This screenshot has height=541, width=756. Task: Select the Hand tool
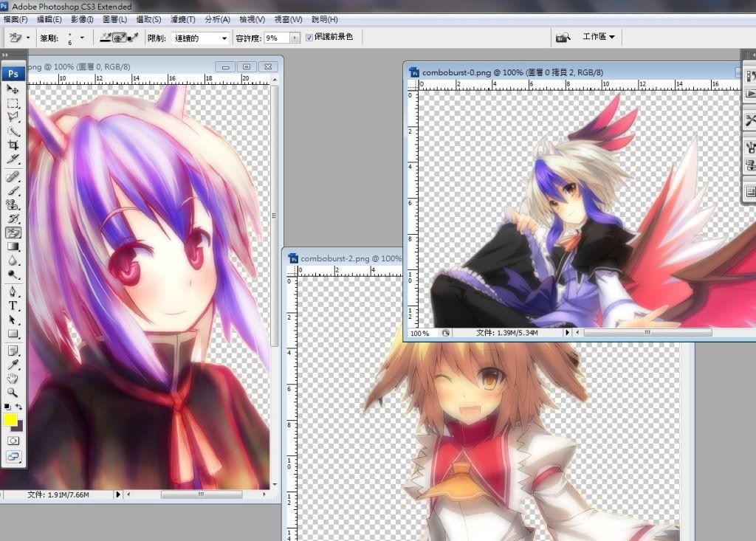pyautogui.click(x=13, y=379)
